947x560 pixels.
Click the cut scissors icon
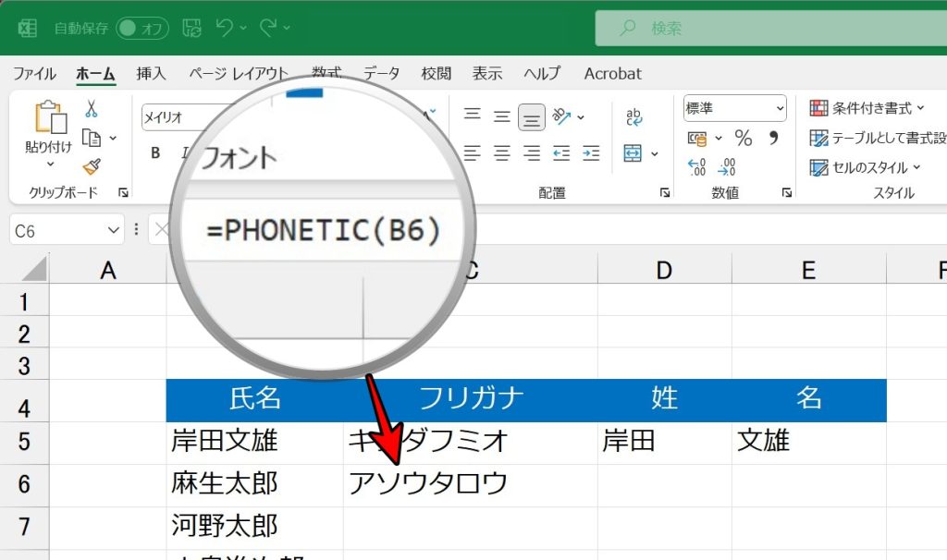(x=92, y=109)
